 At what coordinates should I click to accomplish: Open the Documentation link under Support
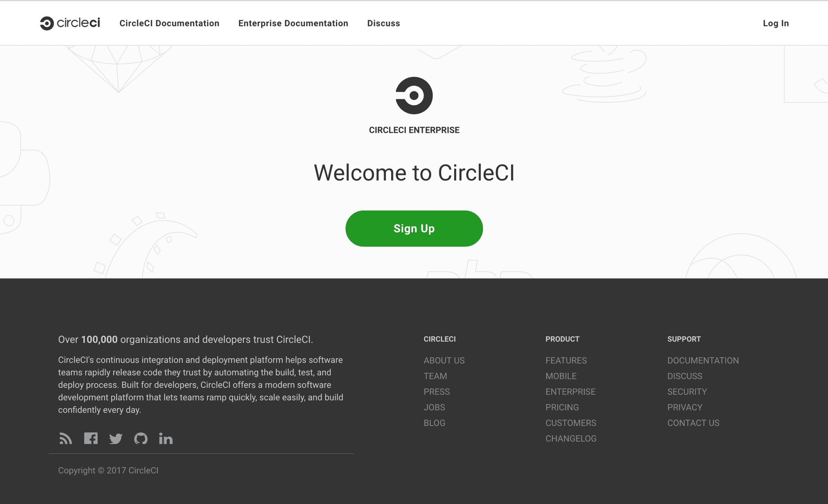coord(703,360)
